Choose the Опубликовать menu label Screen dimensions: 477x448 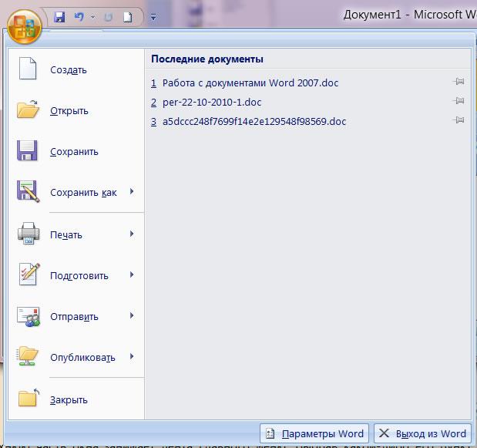click(82, 357)
